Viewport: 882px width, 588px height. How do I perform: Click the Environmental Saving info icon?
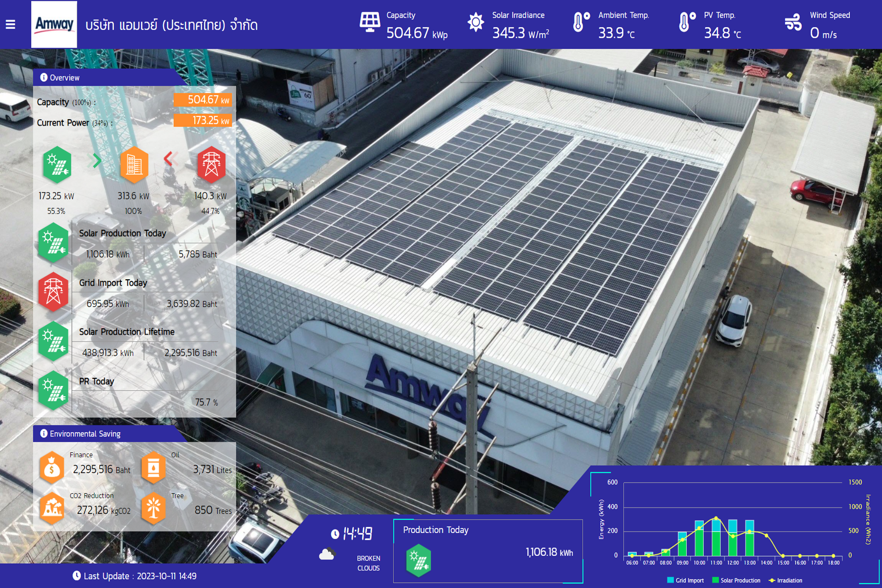tap(44, 433)
